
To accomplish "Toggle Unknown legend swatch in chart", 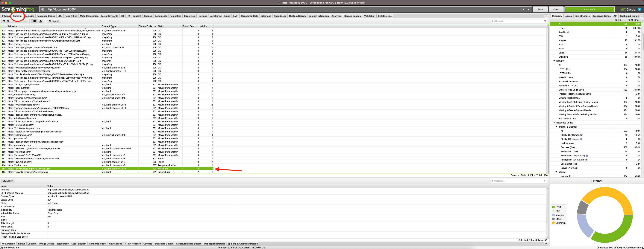I will pyautogui.click(x=554, y=223).
